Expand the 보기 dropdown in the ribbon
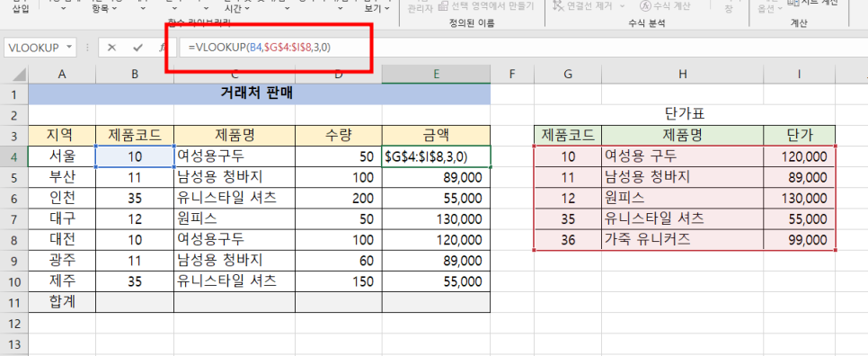The width and height of the screenshot is (868, 356). (387, 8)
